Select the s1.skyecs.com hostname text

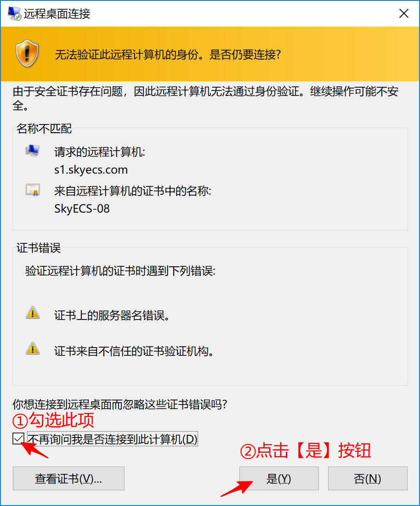(91, 169)
